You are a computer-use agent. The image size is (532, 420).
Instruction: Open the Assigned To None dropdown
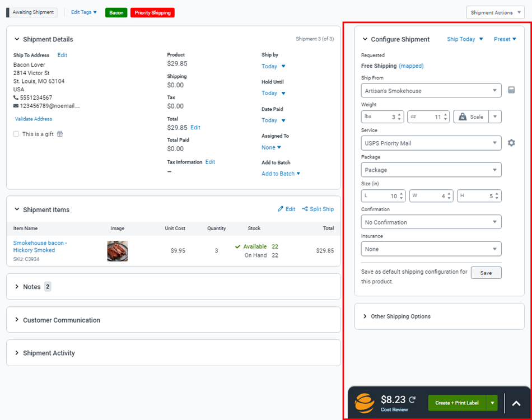pos(271,147)
